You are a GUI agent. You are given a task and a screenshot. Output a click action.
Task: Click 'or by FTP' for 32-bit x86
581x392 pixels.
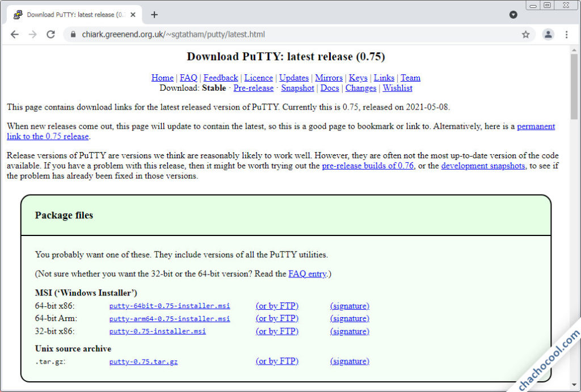pos(277,331)
